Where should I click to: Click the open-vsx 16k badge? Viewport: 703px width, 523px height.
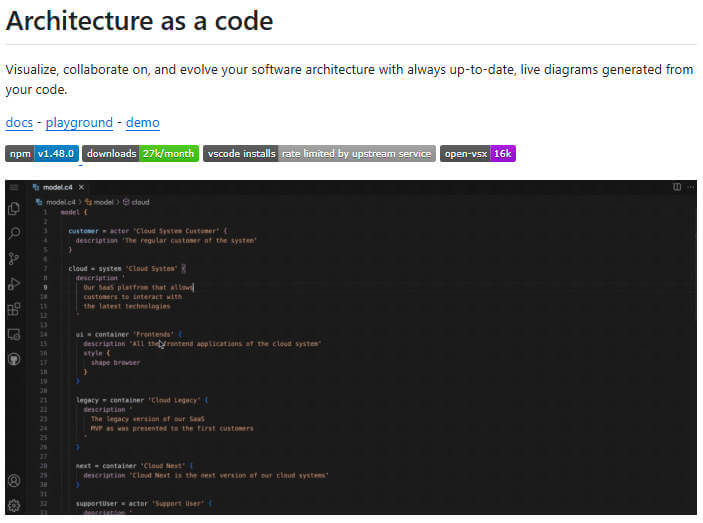pos(478,154)
